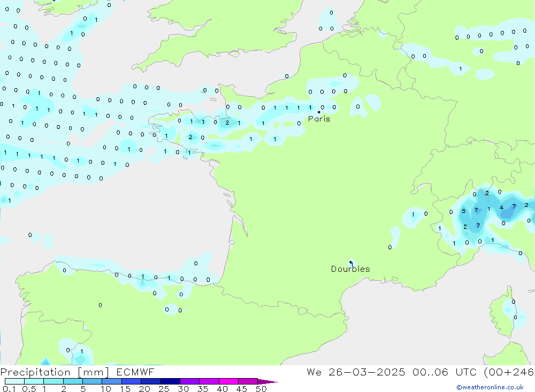Click legend label 50
The image size is (535, 392).
[261, 389]
